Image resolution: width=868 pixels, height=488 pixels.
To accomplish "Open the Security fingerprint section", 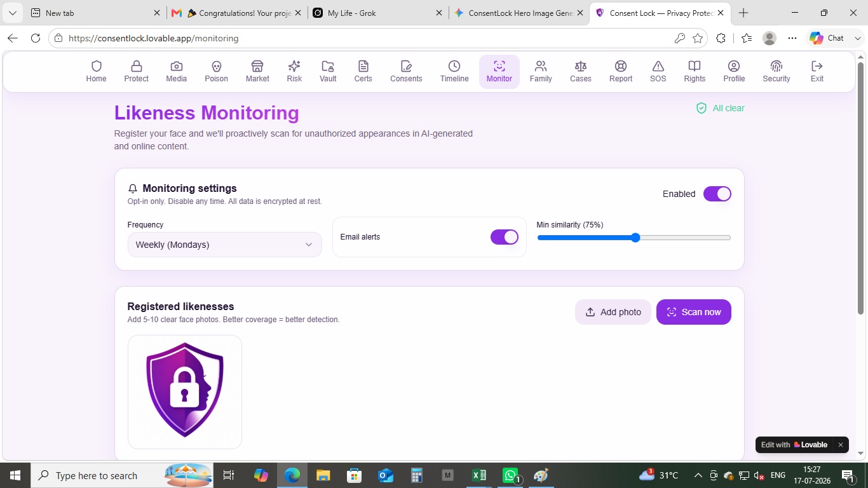I will [776, 71].
